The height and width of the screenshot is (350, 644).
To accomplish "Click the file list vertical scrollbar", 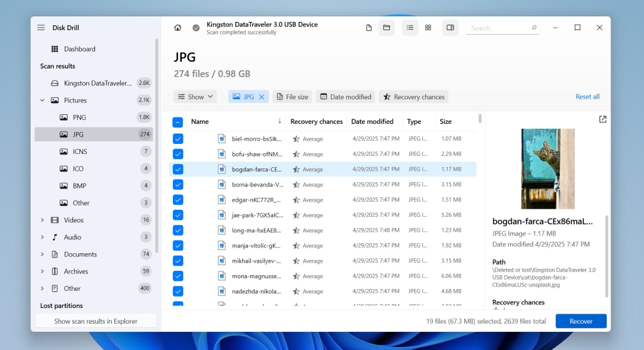I will coord(480,119).
